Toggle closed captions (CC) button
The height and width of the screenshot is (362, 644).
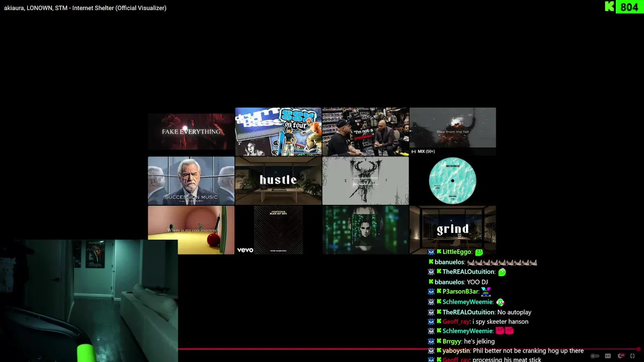(608, 356)
